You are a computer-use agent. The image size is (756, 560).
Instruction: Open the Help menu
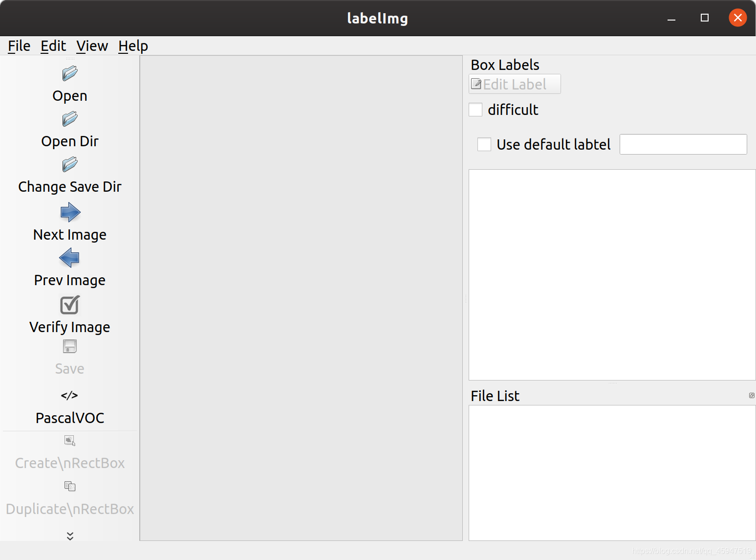133,45
